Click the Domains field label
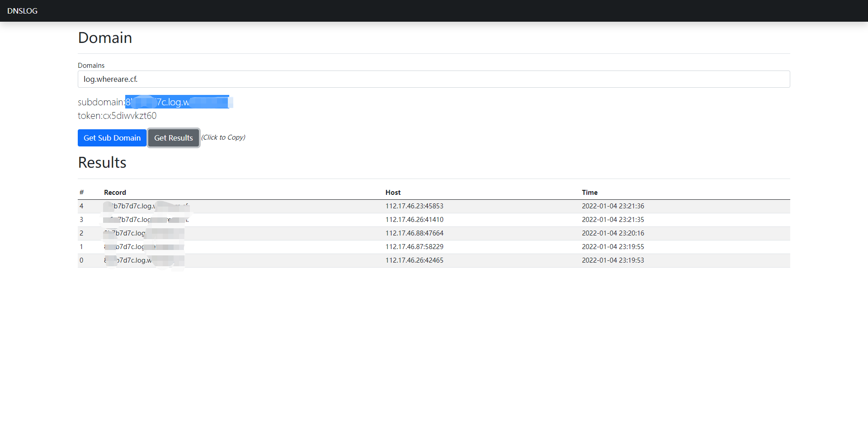 click(91, 66)
